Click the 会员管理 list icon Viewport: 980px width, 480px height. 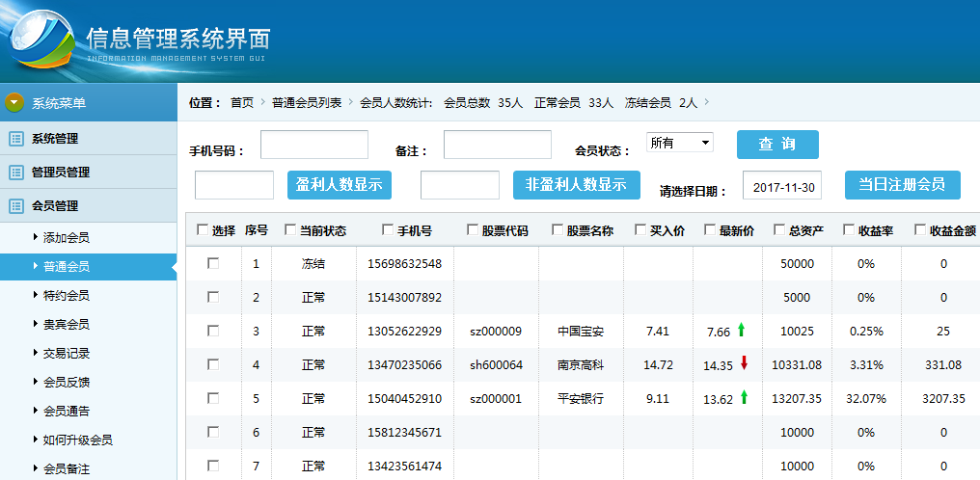pyautogui.click(x=15, y=205)
